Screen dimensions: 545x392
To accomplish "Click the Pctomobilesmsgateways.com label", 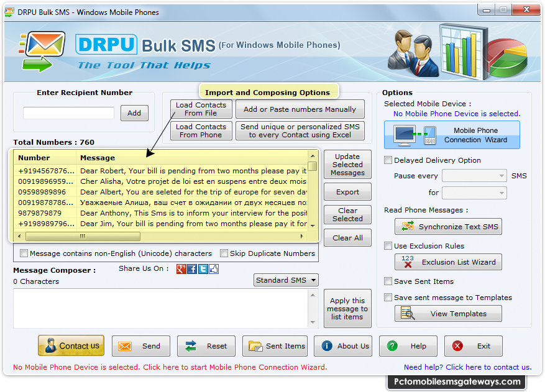I will (x=457, y=381).
